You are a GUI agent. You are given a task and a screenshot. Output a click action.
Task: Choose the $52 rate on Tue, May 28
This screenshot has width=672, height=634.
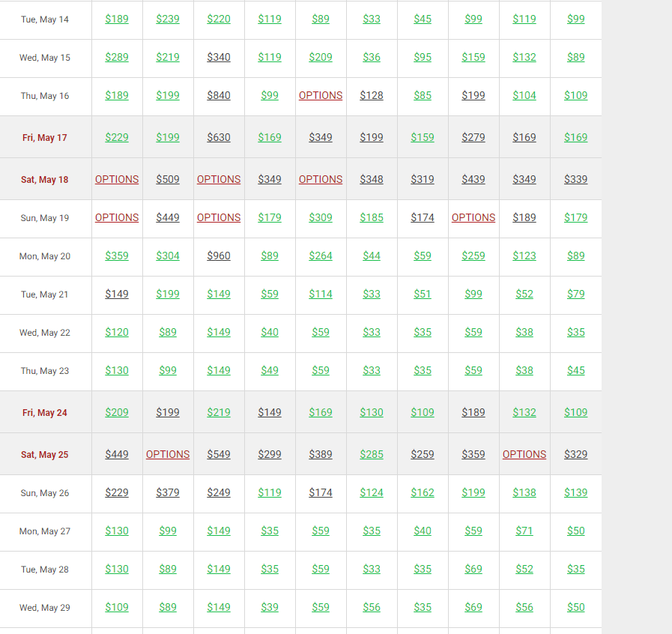[x=524, y=568]
